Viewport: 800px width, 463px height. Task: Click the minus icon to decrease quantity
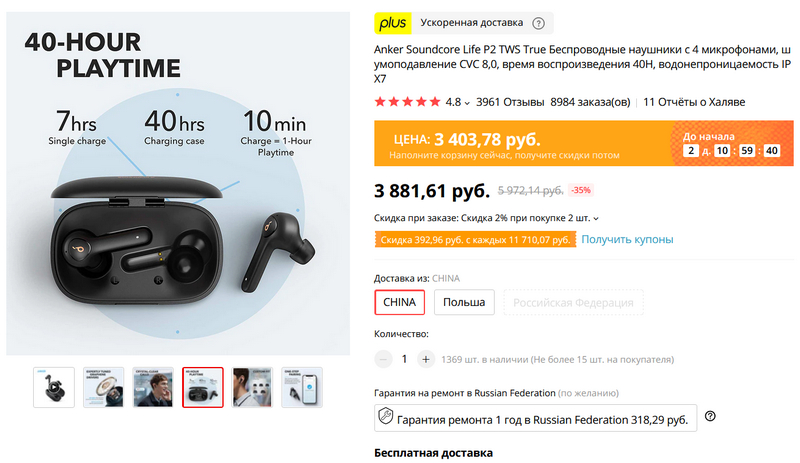(385, 359)
